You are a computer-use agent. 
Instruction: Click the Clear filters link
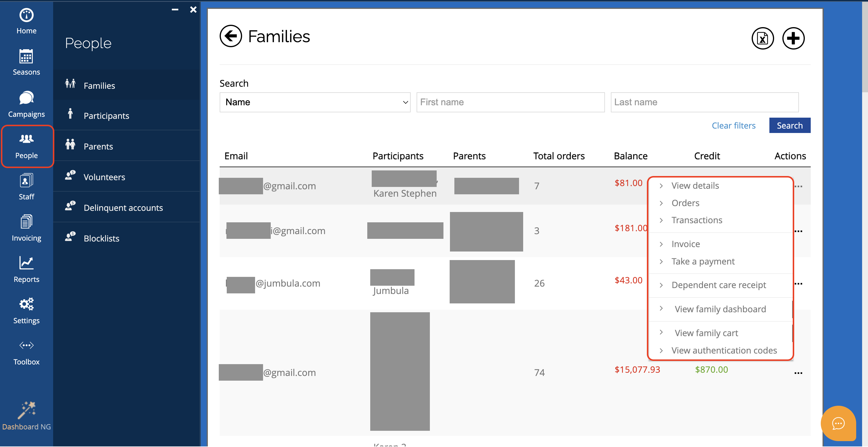point(733,126)
